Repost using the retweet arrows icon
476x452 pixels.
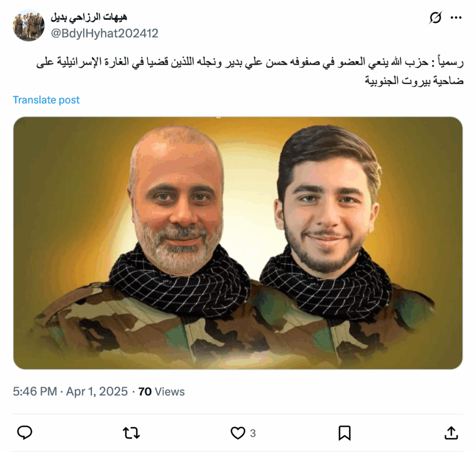[131, 433]
